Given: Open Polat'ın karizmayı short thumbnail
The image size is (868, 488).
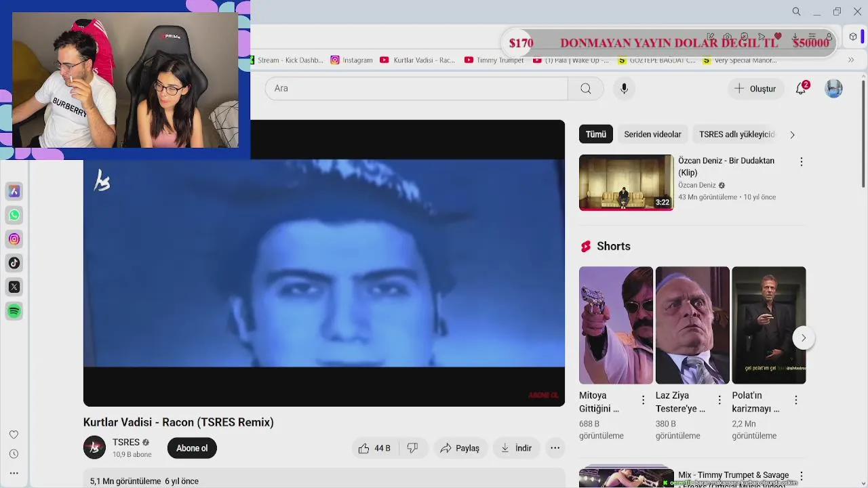Looking at the screenshot, I should (x=769, y=325).
